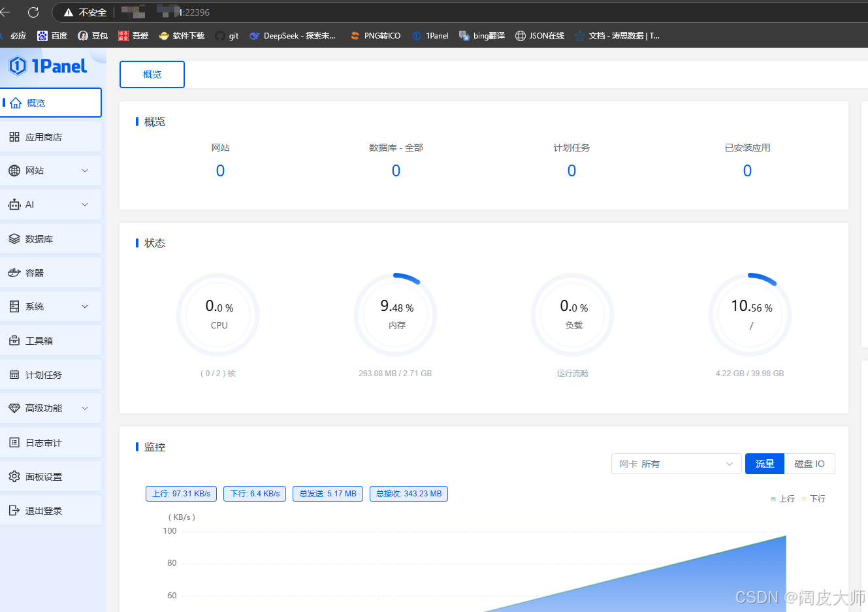Viewport: 868px width, 612px height.
Task: Open 数据库 in the sidebar menu
Action: [51, 239]
